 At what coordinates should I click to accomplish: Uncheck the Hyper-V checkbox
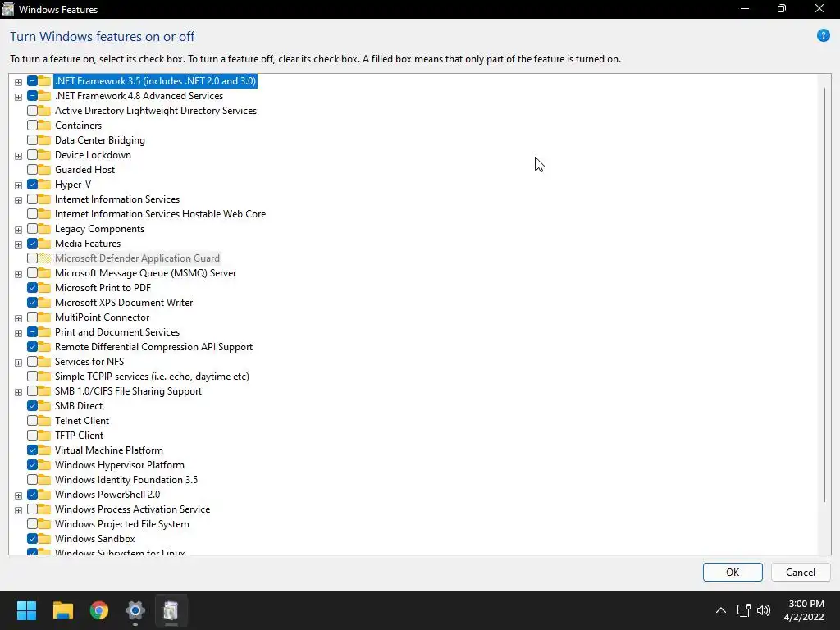(x=32, y=185)
